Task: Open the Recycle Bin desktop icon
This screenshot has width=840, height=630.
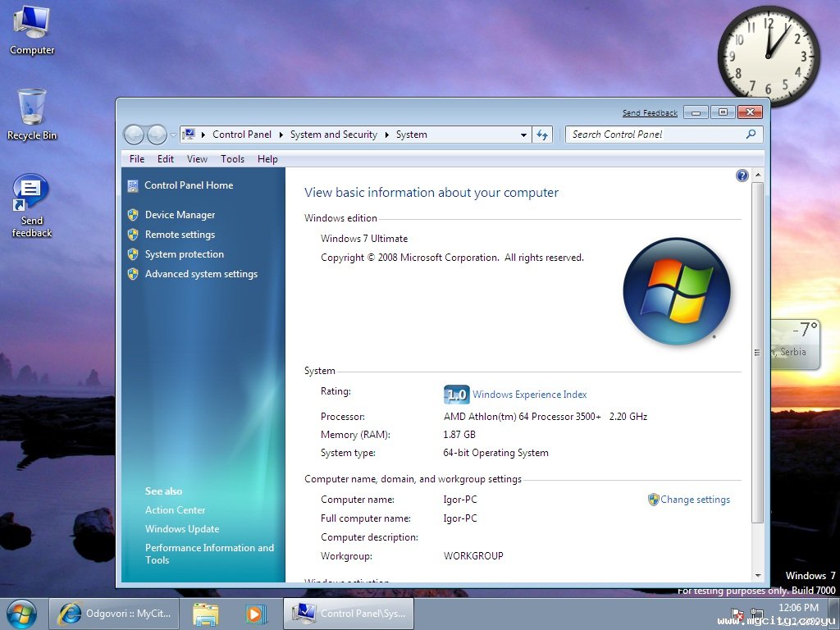Action: coord(32,115)
